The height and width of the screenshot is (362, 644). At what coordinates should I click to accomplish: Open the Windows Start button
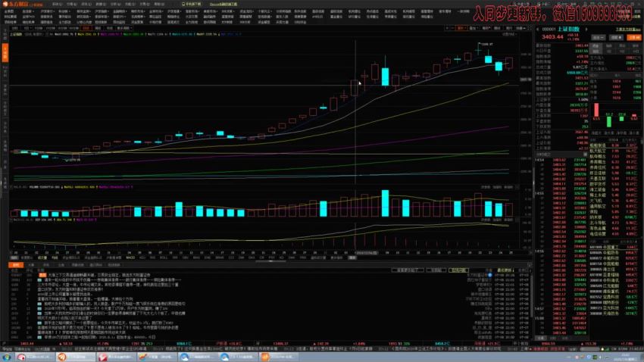(6, 357)
